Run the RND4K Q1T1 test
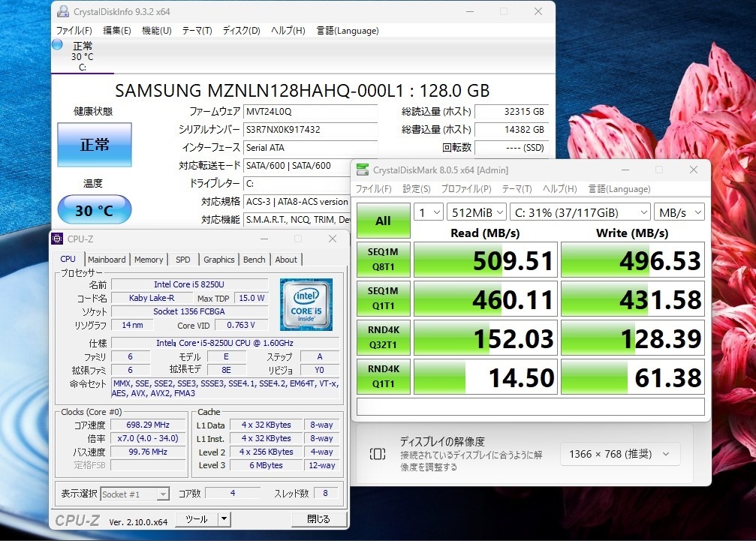 tap(384, 376)
